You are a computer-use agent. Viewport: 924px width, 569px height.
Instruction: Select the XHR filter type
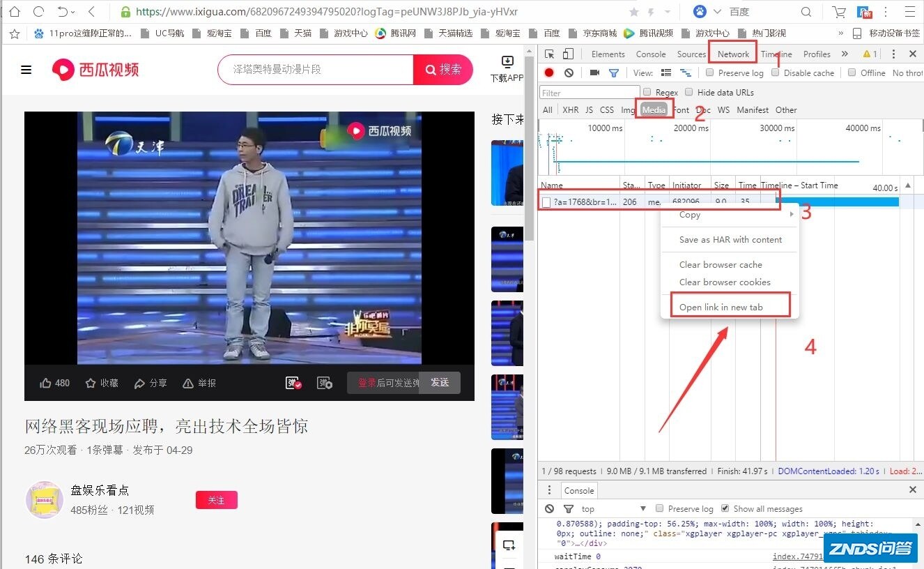570,109
